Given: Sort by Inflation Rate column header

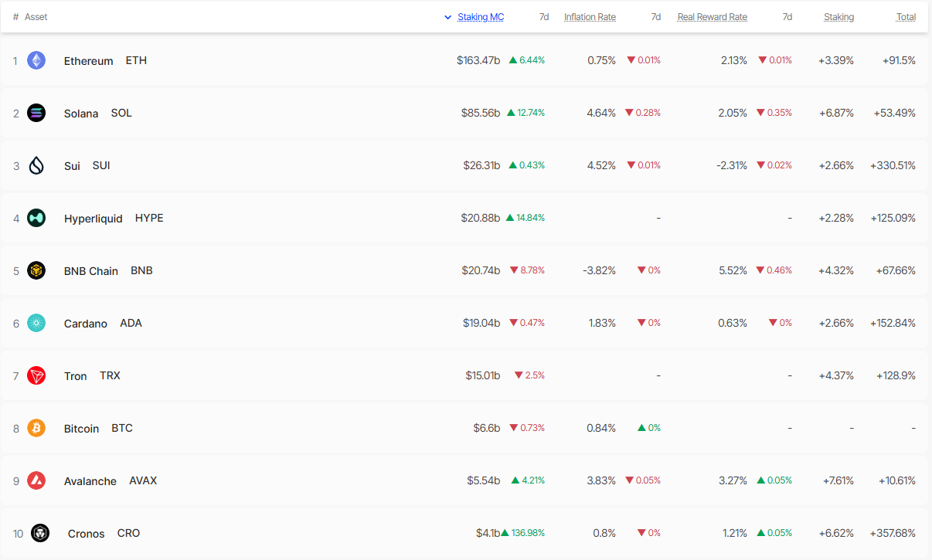Looking at the screenshot, I should pyautogui.click(x=590, y=17).
